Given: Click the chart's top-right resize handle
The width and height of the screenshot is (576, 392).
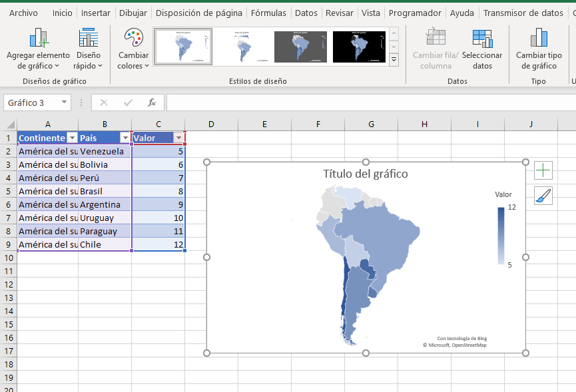Looking at the screenshot, I should click(x=525, y=162).
